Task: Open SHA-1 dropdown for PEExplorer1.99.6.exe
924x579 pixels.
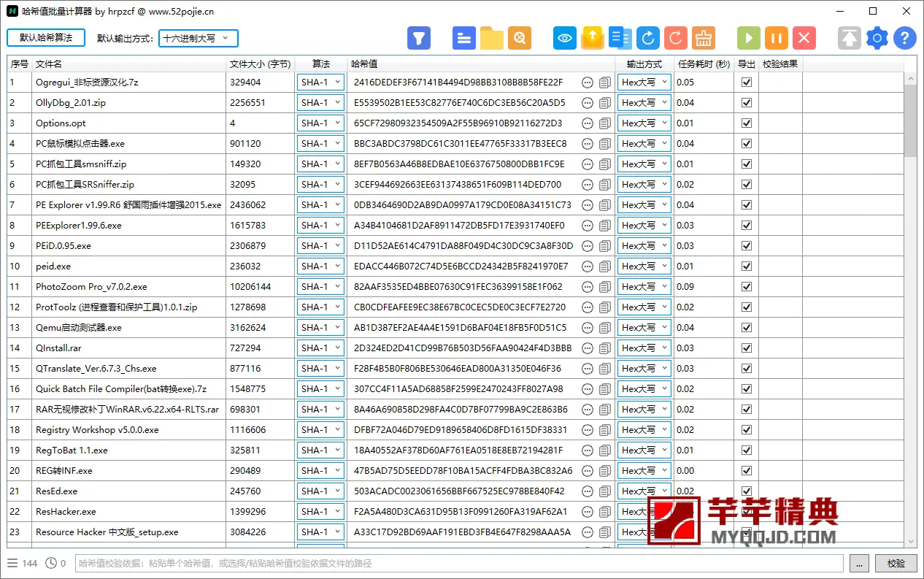Action: click(x=320, y=226)
